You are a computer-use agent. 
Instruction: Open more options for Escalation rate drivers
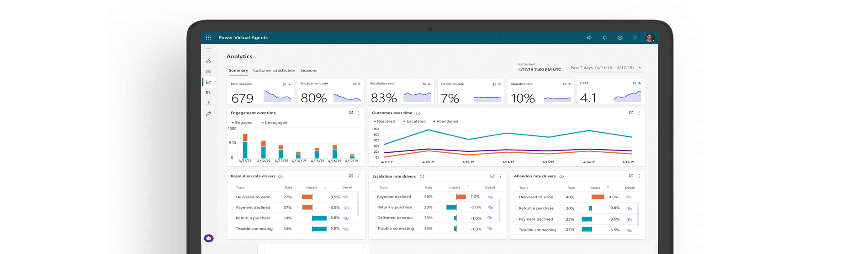point(500,176)
